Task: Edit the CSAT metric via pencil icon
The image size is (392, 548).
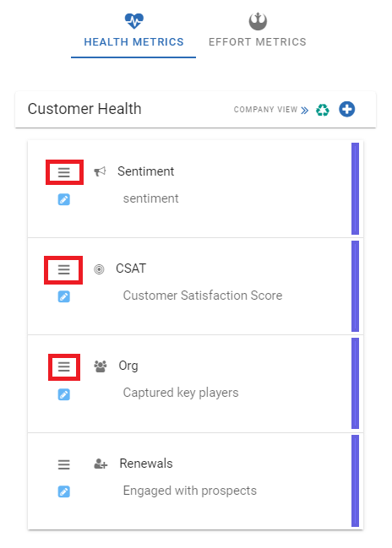Action: point(64,296)
